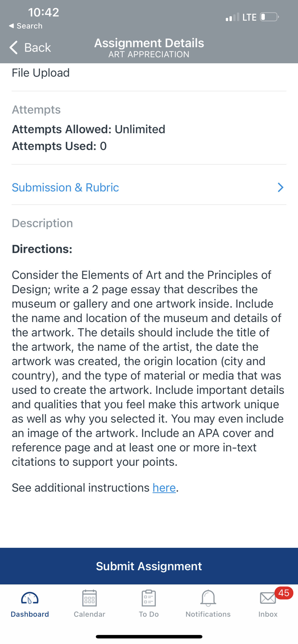Select the "Notifications" tab label

coord(208,614)
